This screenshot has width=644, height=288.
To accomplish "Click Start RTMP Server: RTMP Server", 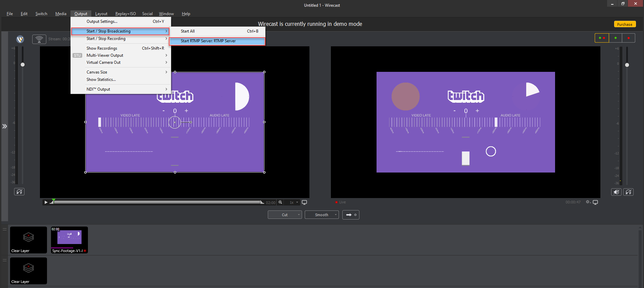I will pyautogui.click(x=217, y=41).
